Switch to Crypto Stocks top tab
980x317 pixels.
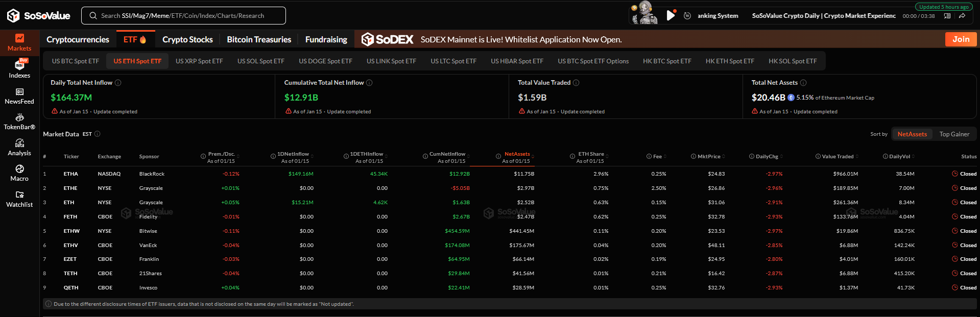point(187,39)
